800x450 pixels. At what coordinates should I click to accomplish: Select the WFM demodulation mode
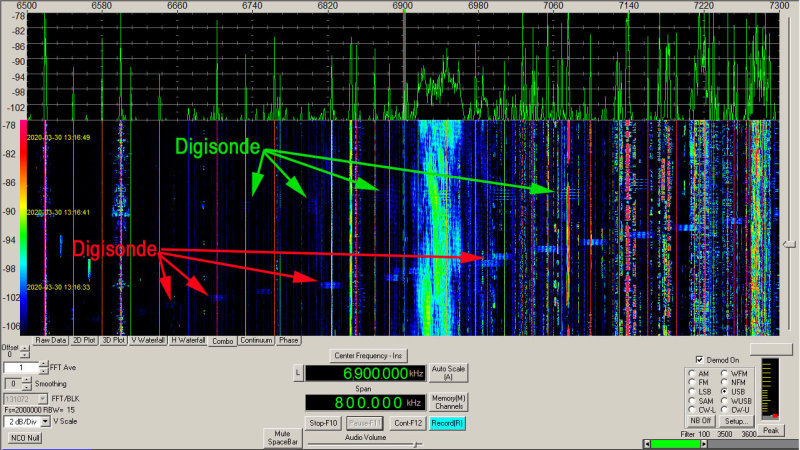click(x=724, y=373)
